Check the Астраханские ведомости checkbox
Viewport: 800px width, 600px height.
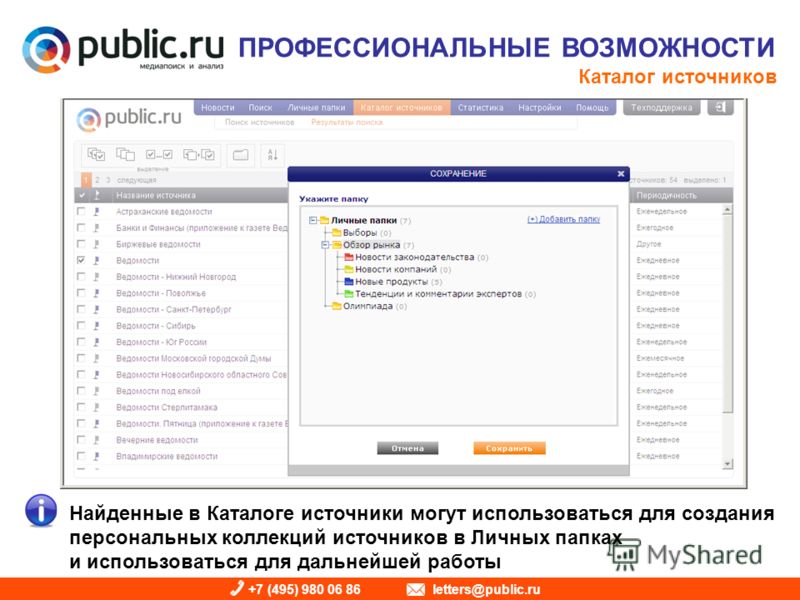(81, 211)
